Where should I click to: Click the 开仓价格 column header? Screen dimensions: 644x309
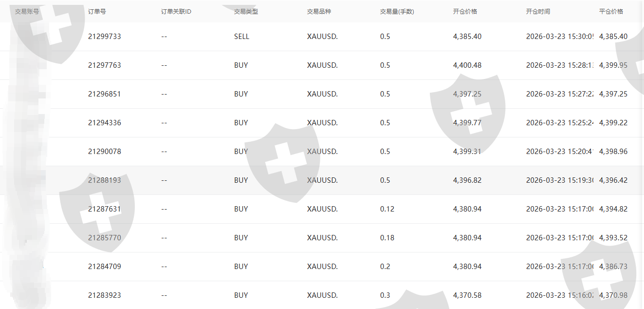465,12
